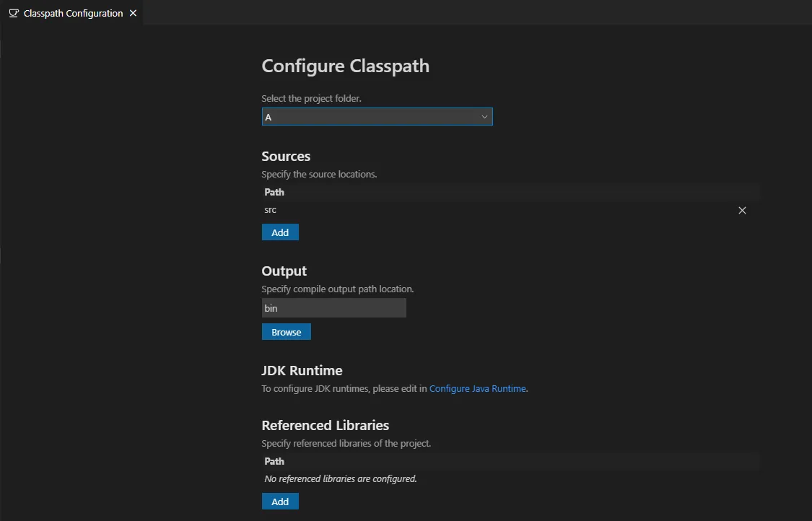Add a referenced library
Viewport: 812px width, 521px height.
(x=280, y=502)
